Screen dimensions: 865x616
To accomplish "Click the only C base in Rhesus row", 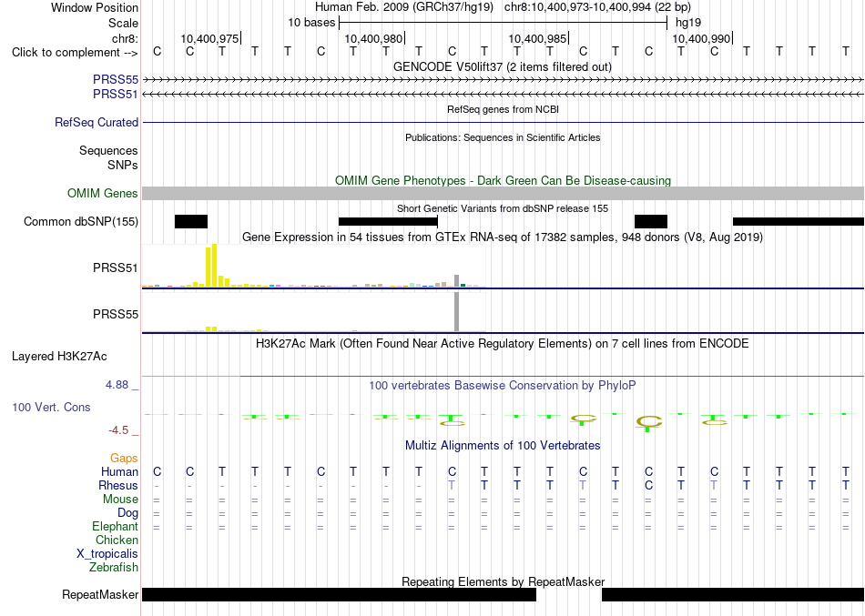I will click(x=648, y=486).
